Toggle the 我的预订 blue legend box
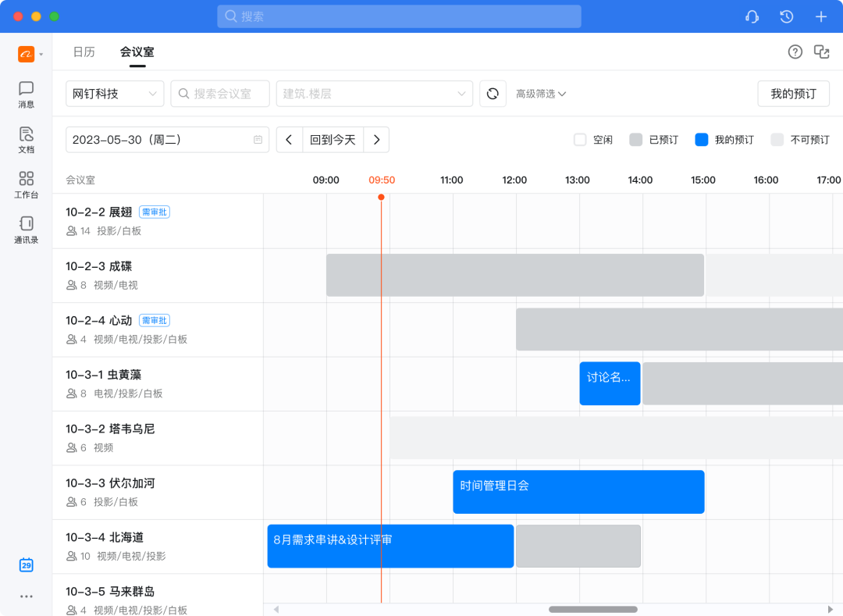The image size is (843, 616). (702, 140)
